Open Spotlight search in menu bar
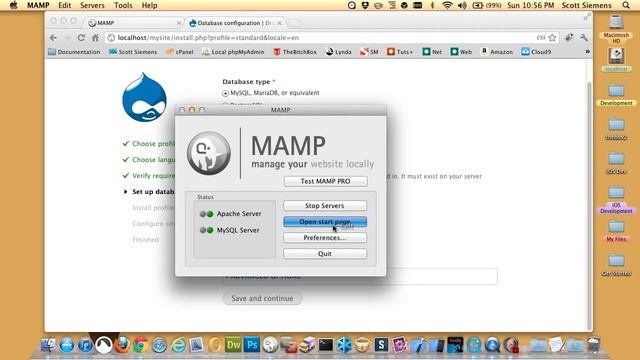The height and width of the screenshot is (360, 640). (626, 5)
